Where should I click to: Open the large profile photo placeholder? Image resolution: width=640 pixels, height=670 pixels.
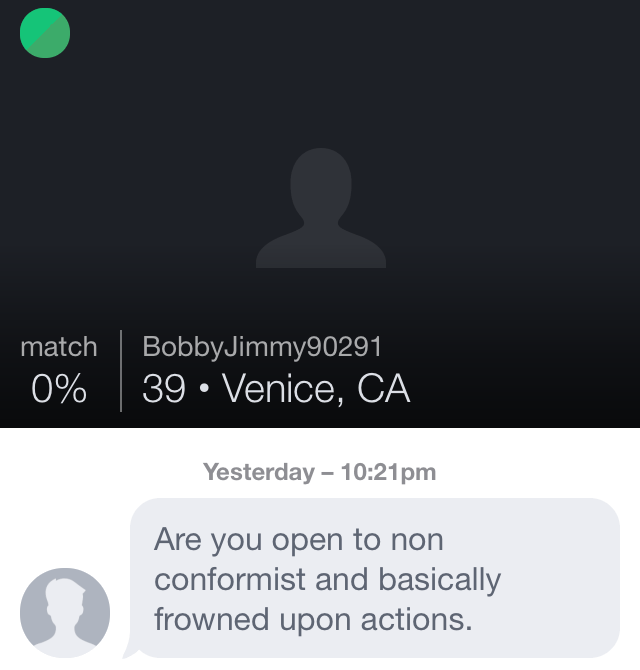[x=320, y=208]
